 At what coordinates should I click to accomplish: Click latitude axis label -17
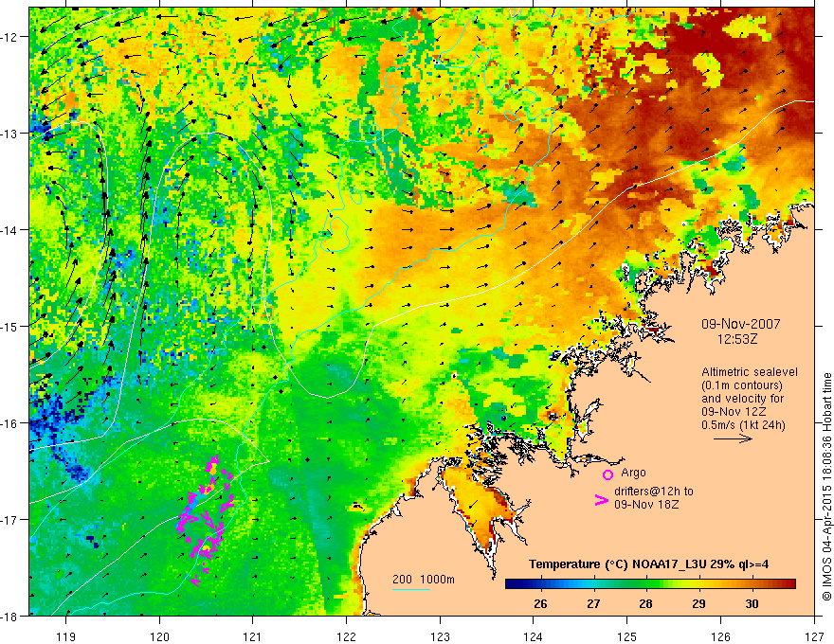10,519
